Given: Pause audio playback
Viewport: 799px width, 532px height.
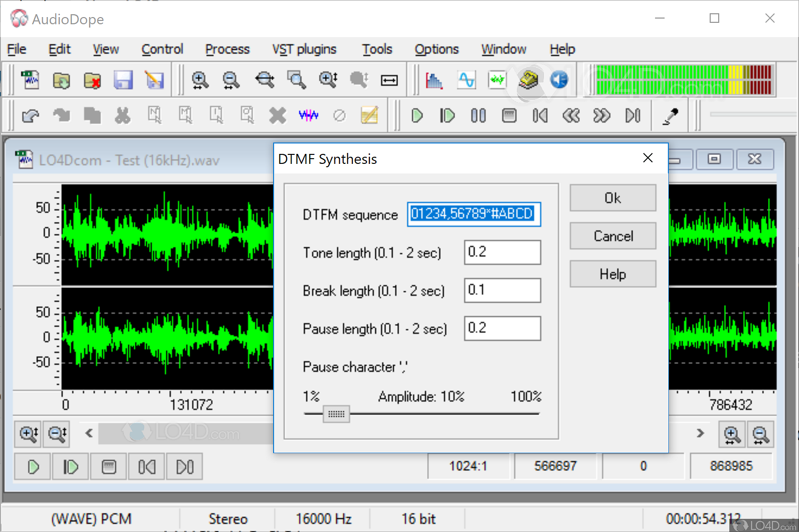Looking at the screenshot, I should click(x=478, y=115).
